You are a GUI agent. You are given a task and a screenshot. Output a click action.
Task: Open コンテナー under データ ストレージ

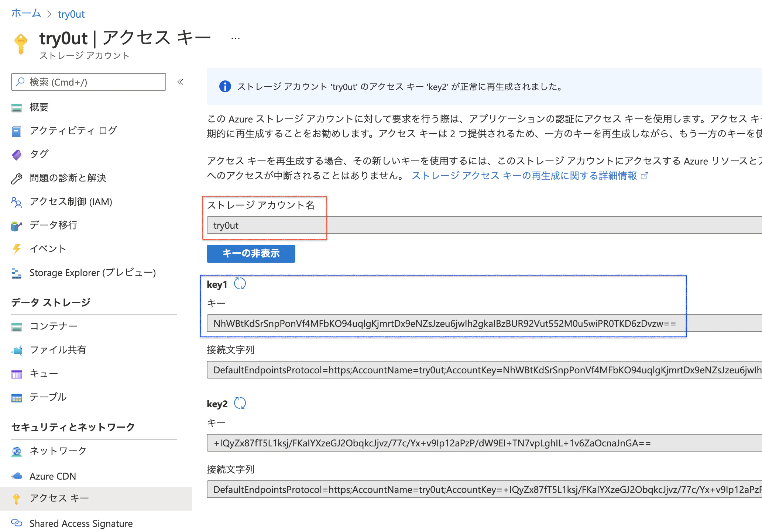pyautogui.click(x=54, y=326)
